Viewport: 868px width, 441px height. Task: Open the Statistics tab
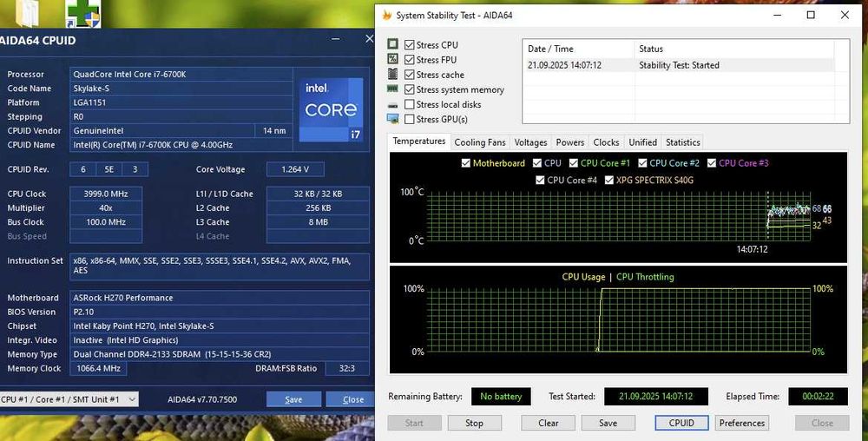point(682,142)
